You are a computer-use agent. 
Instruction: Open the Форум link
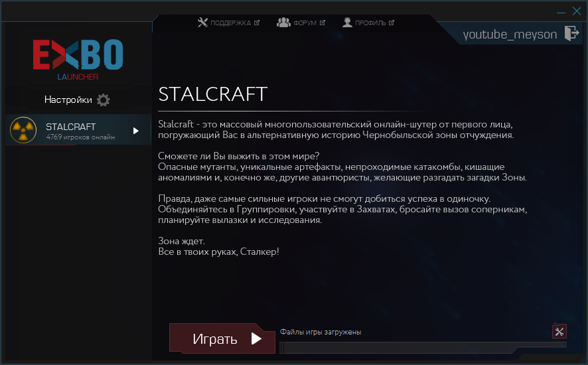click(301, 23)
